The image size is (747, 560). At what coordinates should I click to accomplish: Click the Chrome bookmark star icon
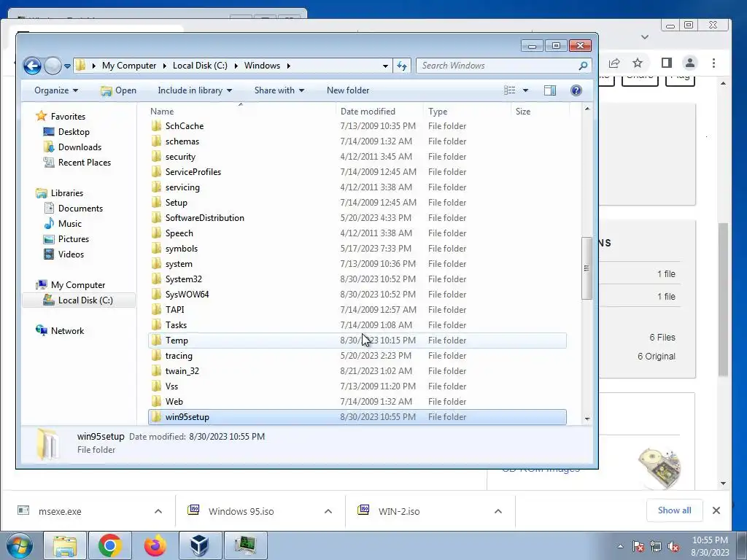(638, 63)
